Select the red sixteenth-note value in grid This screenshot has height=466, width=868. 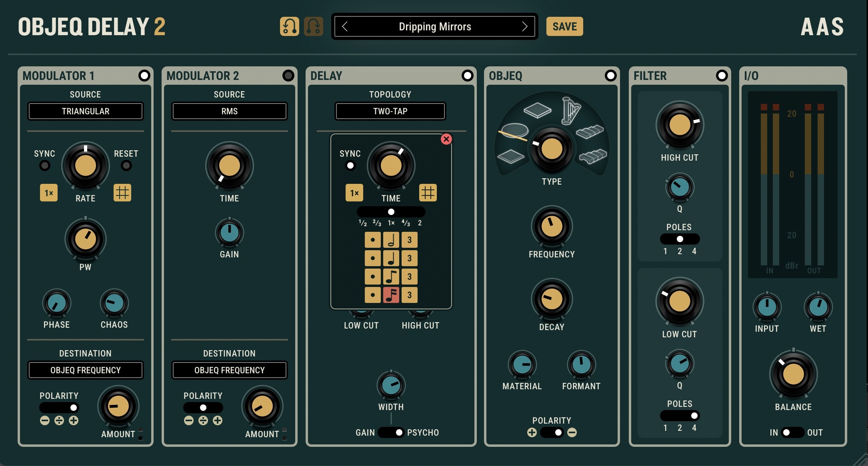[x=391, y=295]
